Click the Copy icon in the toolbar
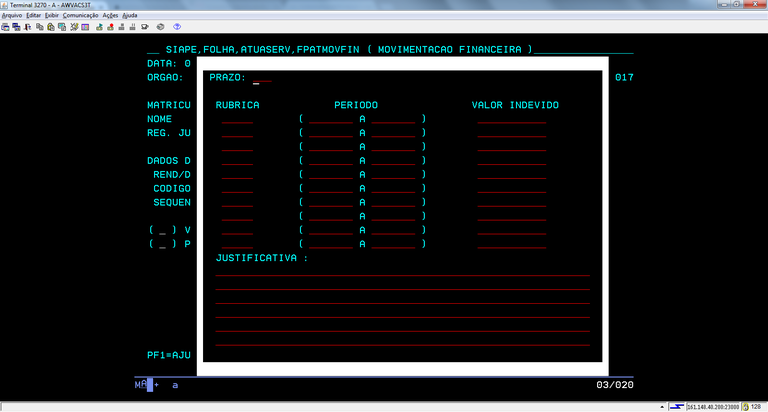Viewport: 768px width, 412px height. click(x=39, y=26)
